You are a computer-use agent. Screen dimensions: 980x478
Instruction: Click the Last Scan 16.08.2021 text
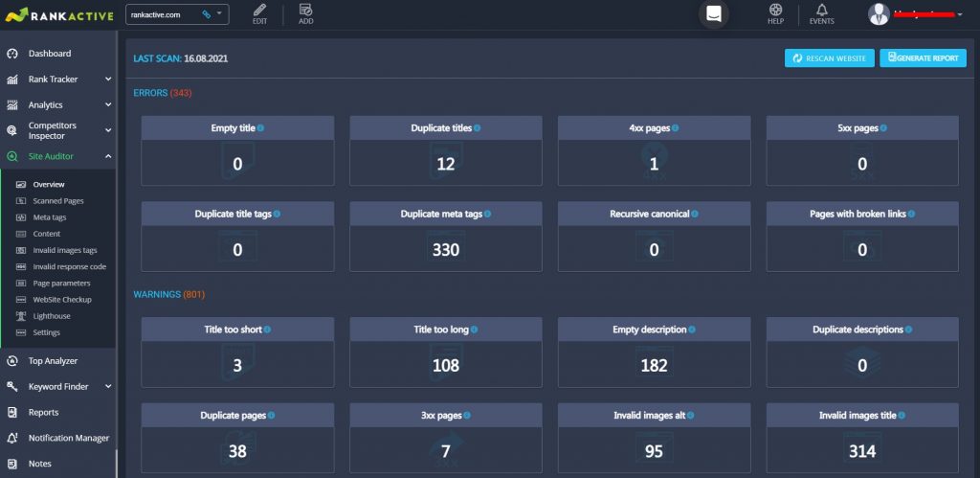coord(181,58)
